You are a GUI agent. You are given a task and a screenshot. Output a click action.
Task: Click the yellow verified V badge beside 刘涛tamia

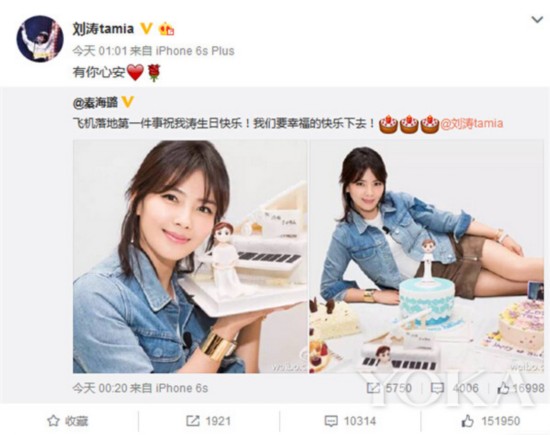pyautogui.click(x=146, y=28)
